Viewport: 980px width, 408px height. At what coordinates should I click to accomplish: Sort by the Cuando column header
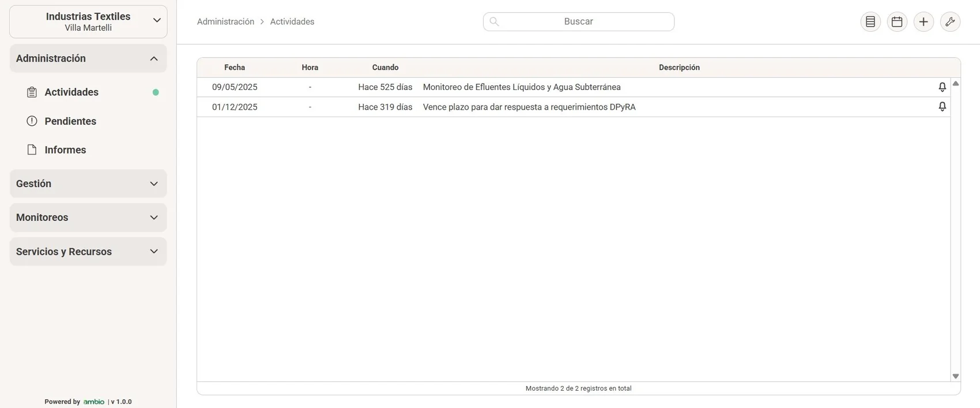pos(385,68)
